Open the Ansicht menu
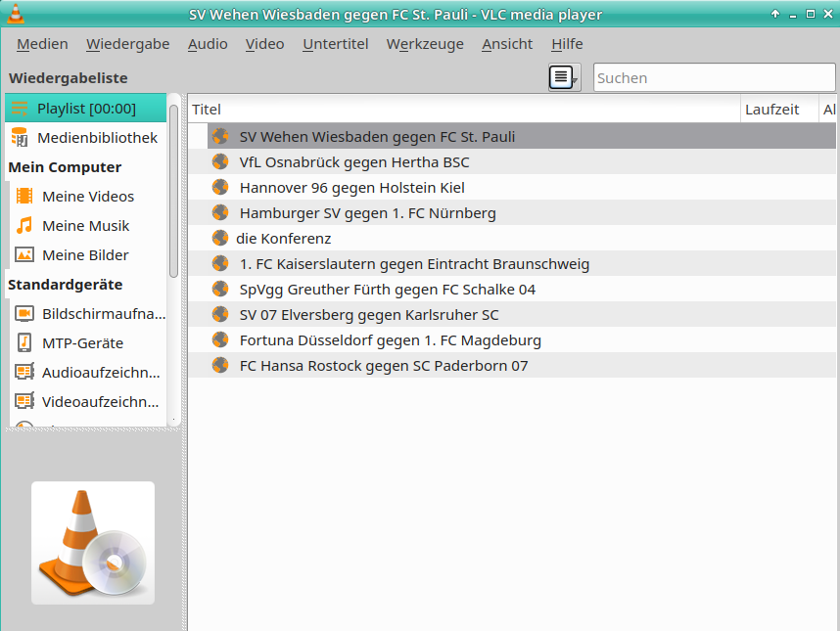 (x=507, y=44)
